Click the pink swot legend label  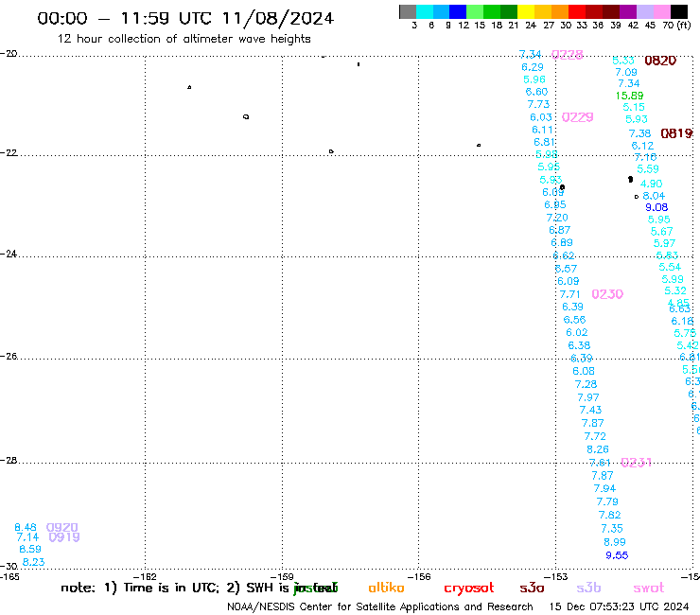coord(649,588)
